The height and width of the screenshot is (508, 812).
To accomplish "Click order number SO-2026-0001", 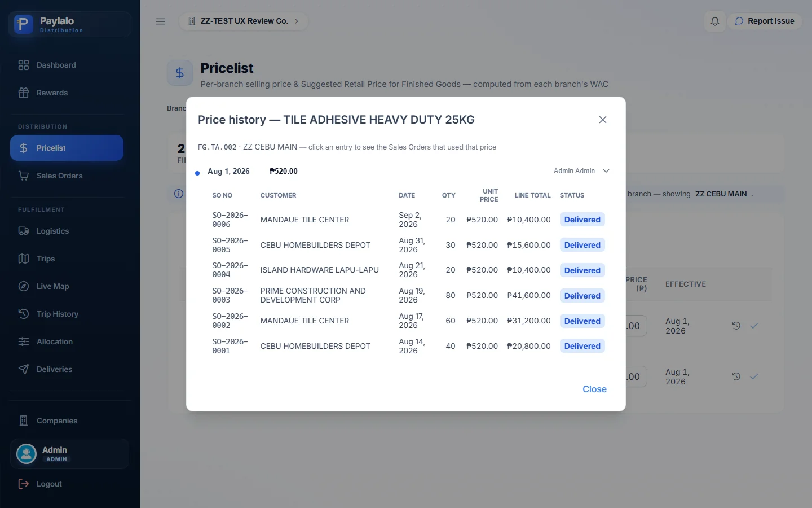I will [x=230, y=346].
